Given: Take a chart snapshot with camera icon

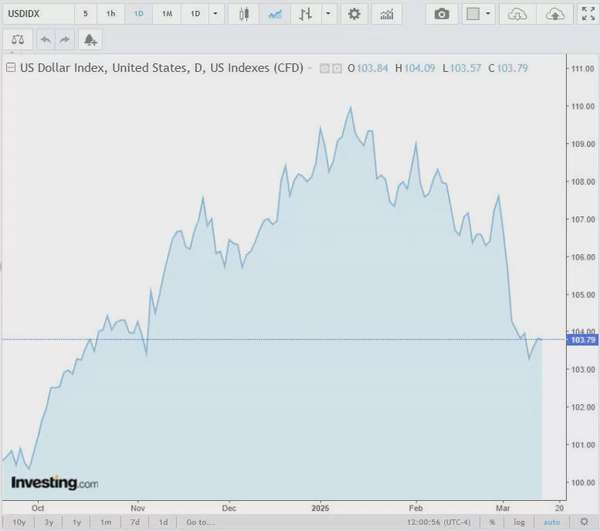Looking at the screenshot, I should 442,14.
